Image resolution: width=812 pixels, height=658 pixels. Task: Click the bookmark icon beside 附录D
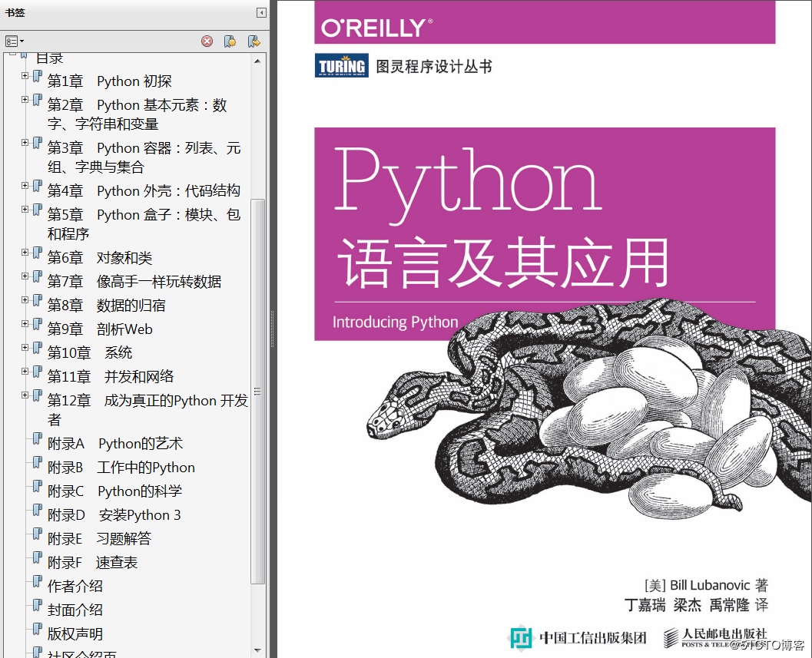click(38, 511)
